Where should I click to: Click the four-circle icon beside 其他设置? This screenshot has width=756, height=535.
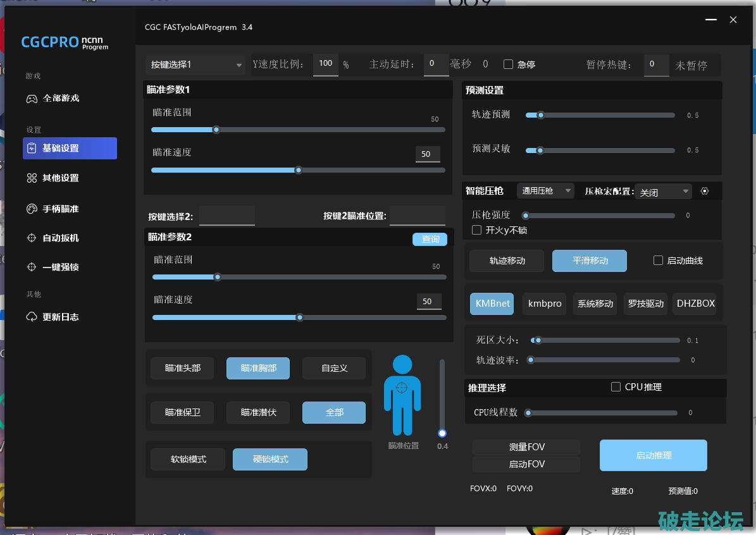(32, 178)
